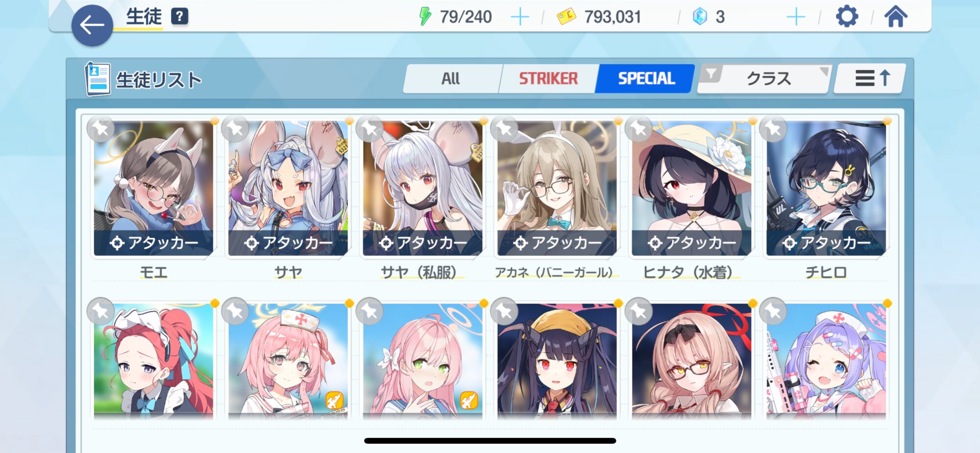Add gems with plus next to 3
The width and height of the screenshot is (980, 453).
tap(796, 17)
